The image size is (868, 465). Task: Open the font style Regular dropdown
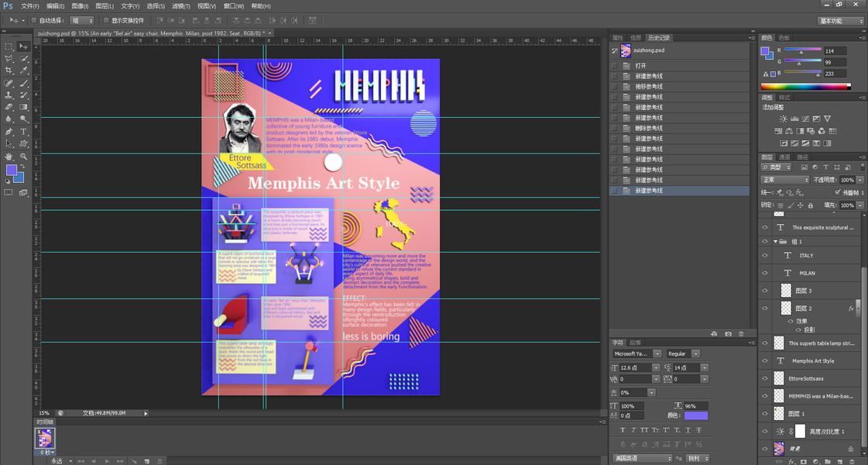point(696,353)
